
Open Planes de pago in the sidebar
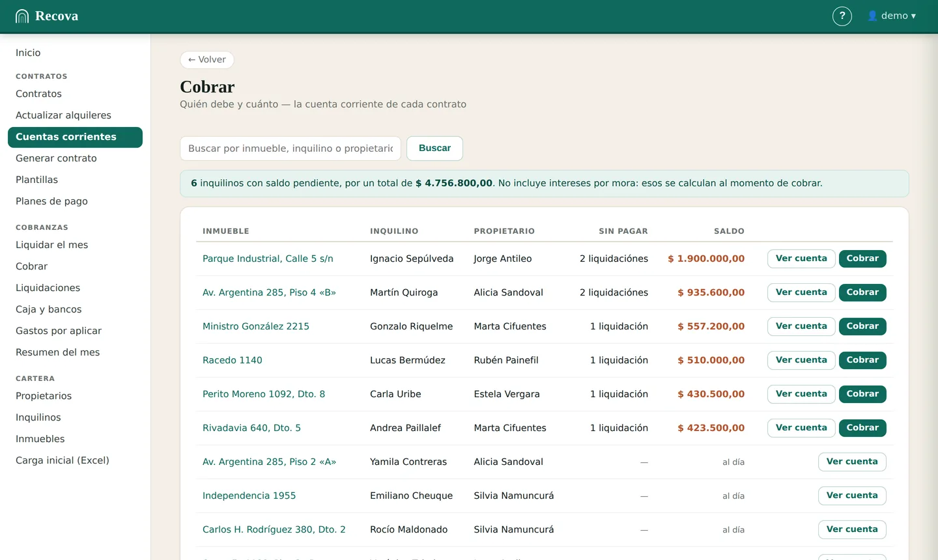[75, 201]
